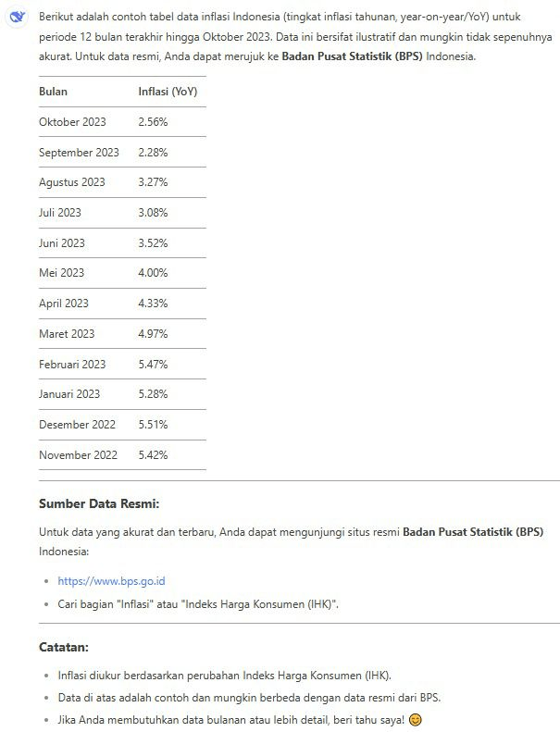Click the "Sumber Data Resmi:" heading
Viewport: 560px width, 732px height.
pyautogui.click(x=99, y=504)
